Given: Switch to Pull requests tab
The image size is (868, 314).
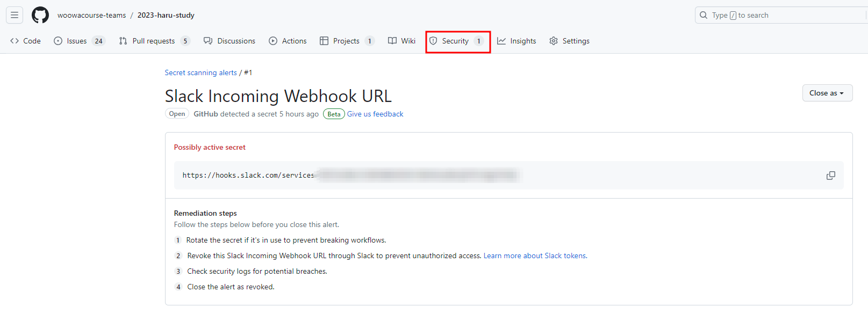Looking at the screenshot, I should [x=155, y=41].
